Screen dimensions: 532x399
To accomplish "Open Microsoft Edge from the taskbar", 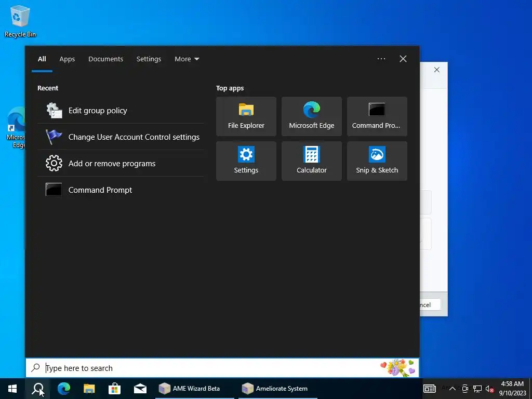I will (63, 389).
